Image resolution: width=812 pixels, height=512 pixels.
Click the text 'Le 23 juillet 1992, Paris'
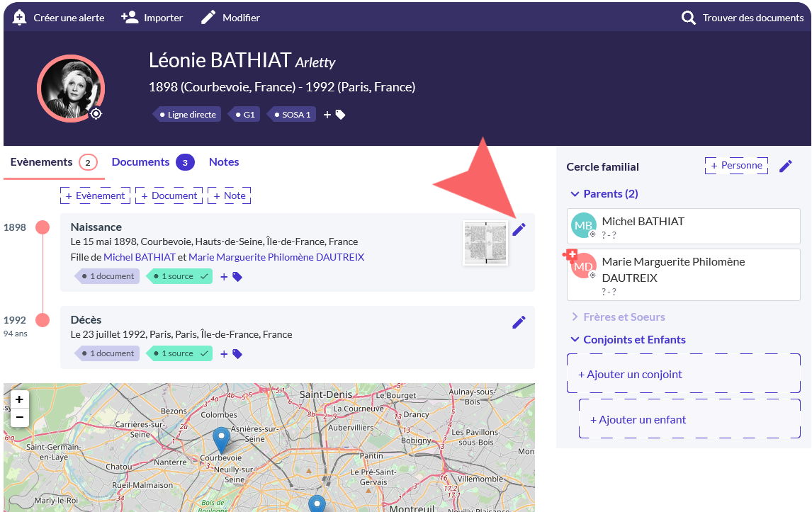122,335
